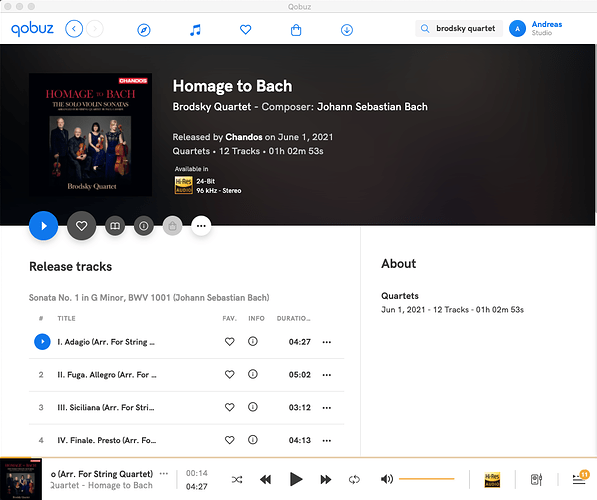Skip to previous track
This screenshot has width=597, height=500.
(x=265, y=479)
